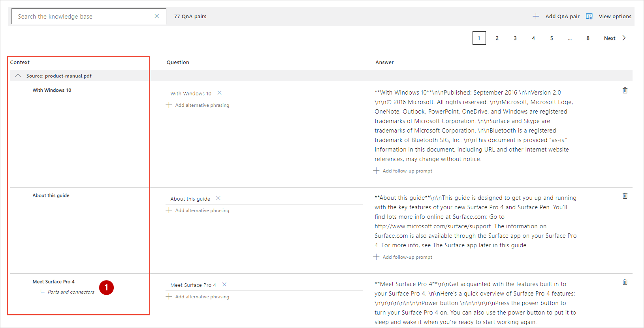Collapse the Source: product-manual.pdf group
The height and width of the screenshot is (328, 644).
(x=18, y=76)
